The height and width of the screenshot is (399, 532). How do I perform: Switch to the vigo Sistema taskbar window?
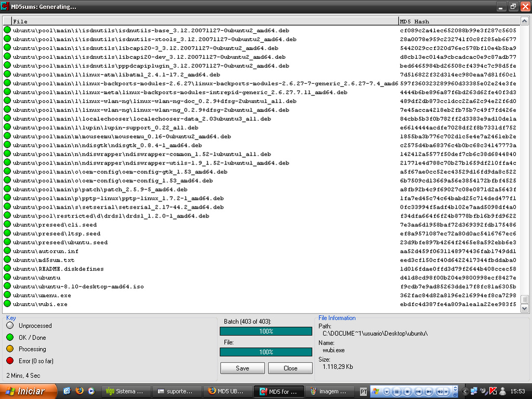(x=125, y=391)
